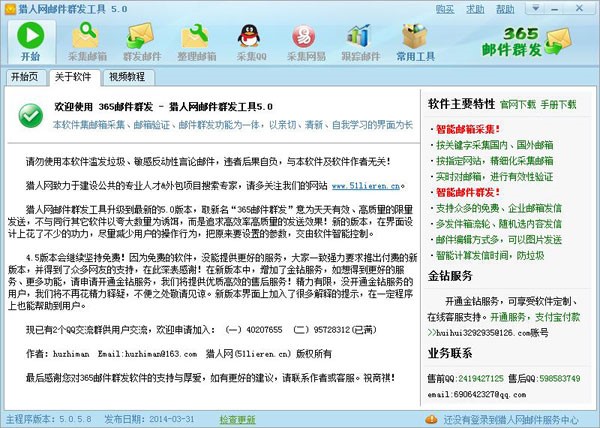Click 按关键字采集国内、国外邮箱 feature line
This screenshot has height=428, width=600.
point(494,145)
